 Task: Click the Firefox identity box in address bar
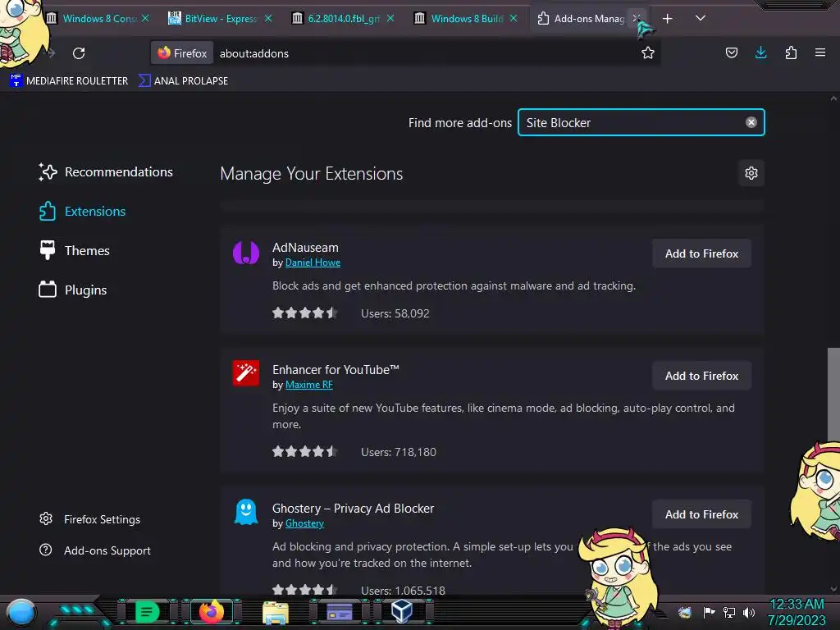(x=182, y=53)
